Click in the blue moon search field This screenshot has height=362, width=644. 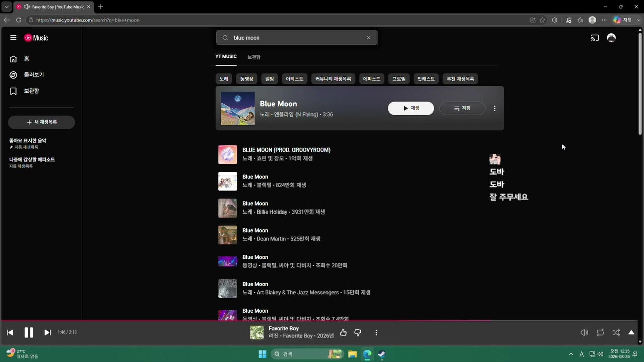(297, 38)
